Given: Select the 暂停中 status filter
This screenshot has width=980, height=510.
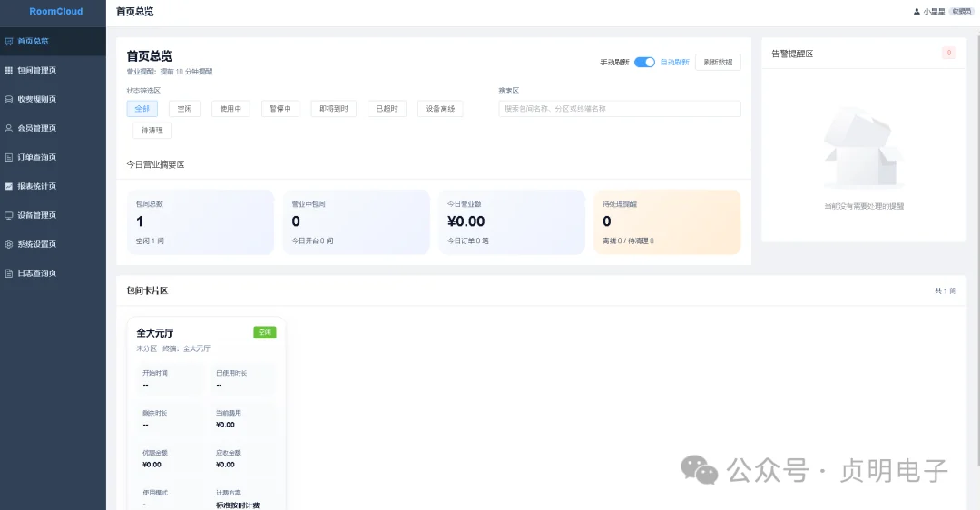Looking at the screenshot, I should click(280, 109).
